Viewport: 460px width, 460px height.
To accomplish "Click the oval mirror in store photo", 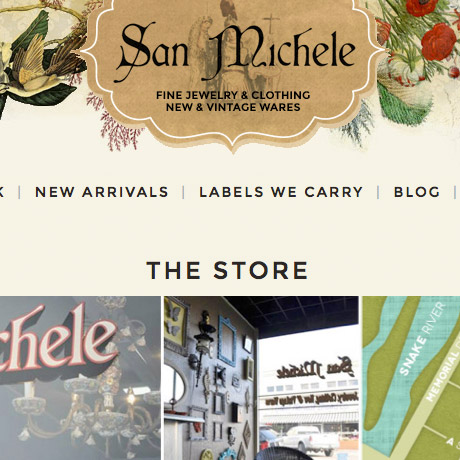I will point(174,385).
